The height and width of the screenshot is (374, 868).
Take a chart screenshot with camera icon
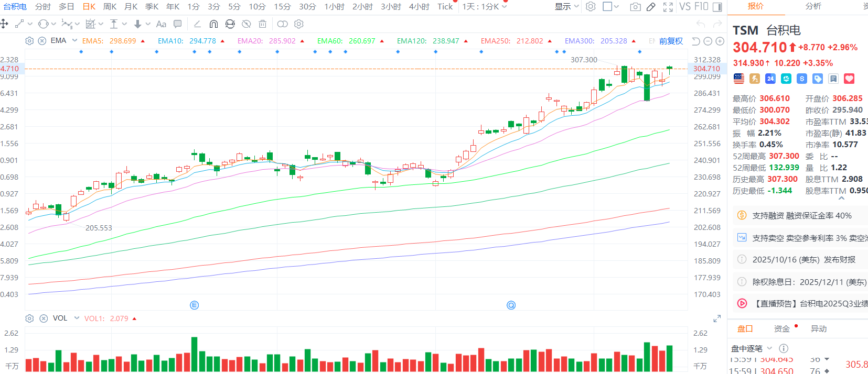635,6
